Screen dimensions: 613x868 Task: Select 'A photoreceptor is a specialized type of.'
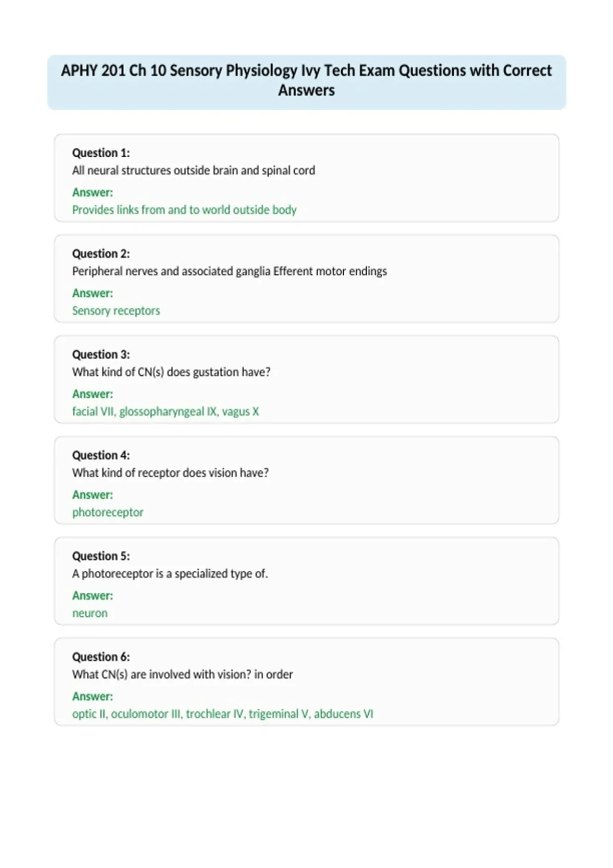click(x=170, y=573)
